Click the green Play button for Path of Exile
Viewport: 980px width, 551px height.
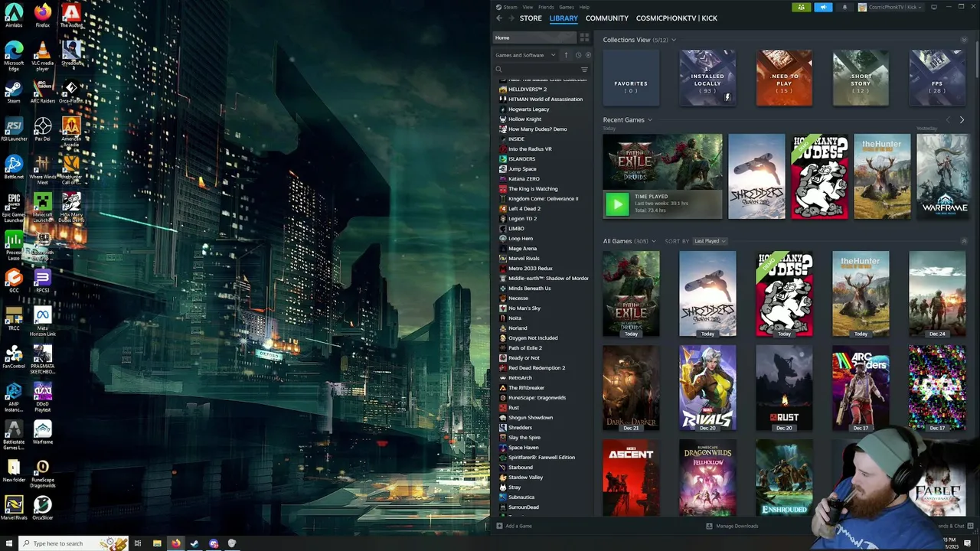pos(617,204)
